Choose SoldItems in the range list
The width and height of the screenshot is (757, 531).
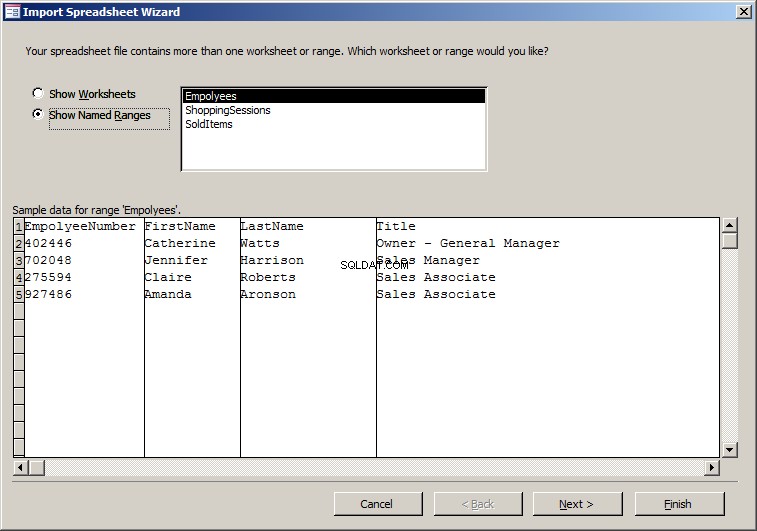pos(334,124)
